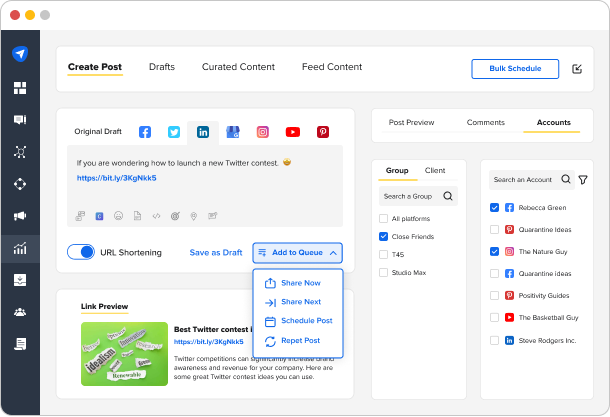Select the Google My Business platform icon
Viewport: 610px width, 417px height.
pos(233,132)
